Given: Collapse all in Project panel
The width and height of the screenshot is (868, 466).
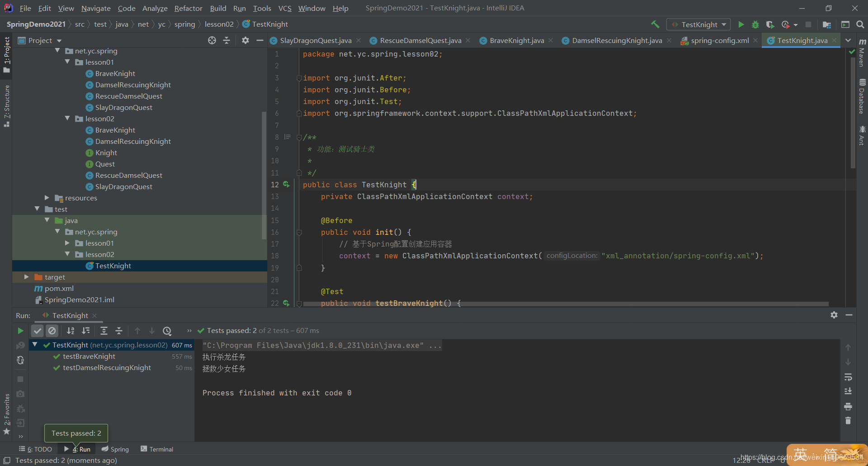Looking at the screenshot, I should [226, 40].
